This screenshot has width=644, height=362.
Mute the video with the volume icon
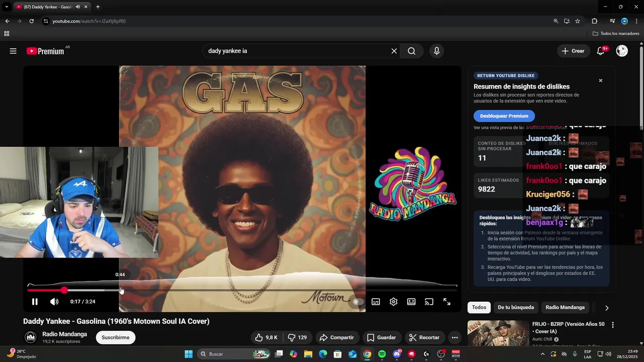tap(54, 302)
